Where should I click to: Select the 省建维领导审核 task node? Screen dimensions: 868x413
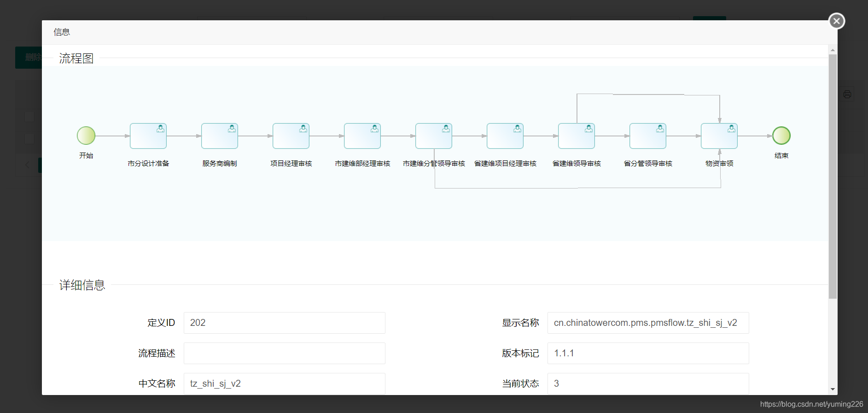pos(577,136)
